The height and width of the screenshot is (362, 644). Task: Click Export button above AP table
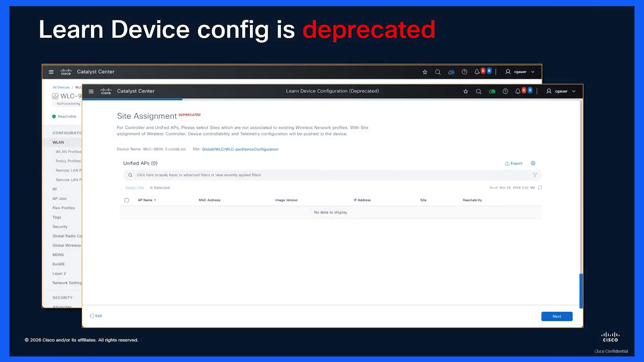(x=514, y=163)
